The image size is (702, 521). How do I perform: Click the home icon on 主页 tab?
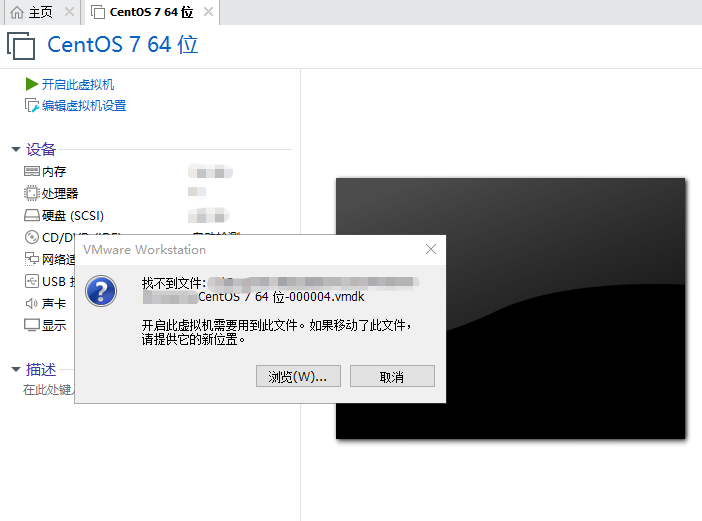(17, 13)
